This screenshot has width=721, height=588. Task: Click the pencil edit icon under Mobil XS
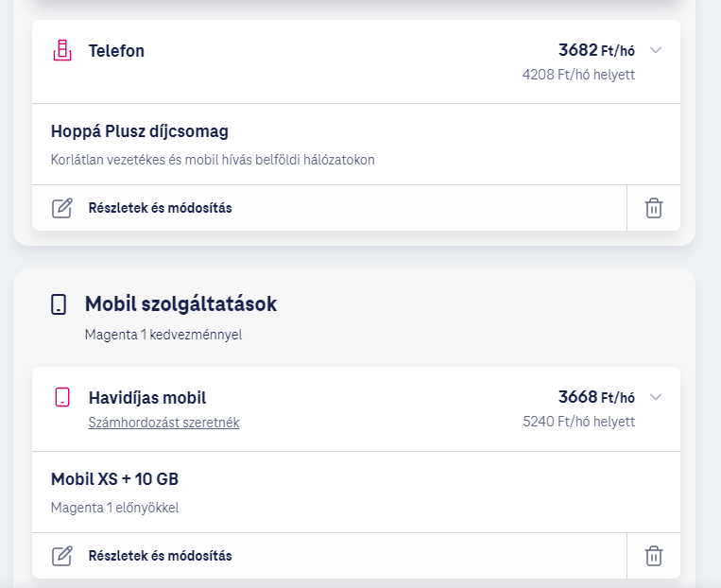[62, 556]
